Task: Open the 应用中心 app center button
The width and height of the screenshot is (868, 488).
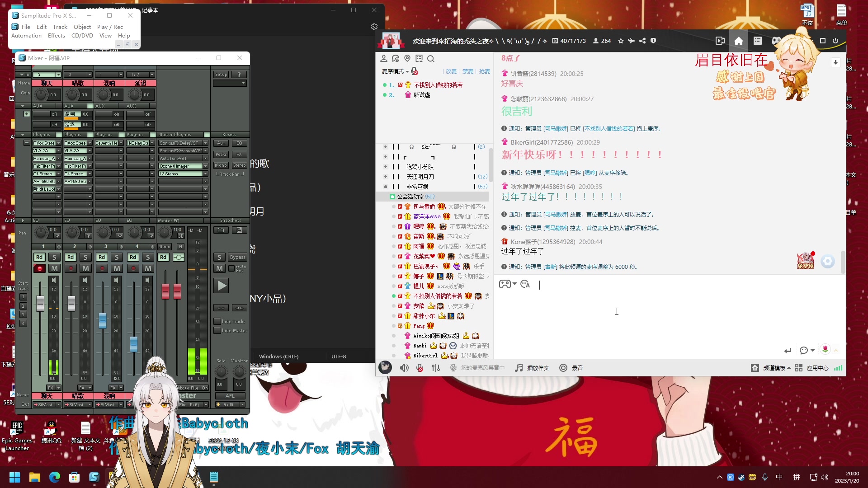Action: [x=812, y=368]
